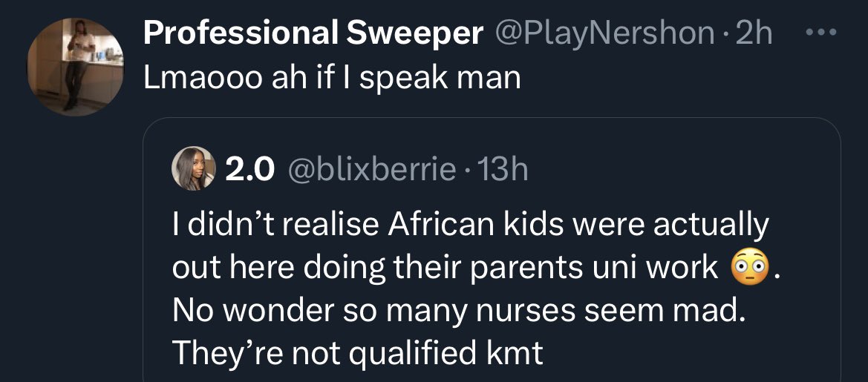The height and width of the screenshot is (382, 868).
Task: Open the quoted user 2.0's avatar
Action: coord(190,170)
